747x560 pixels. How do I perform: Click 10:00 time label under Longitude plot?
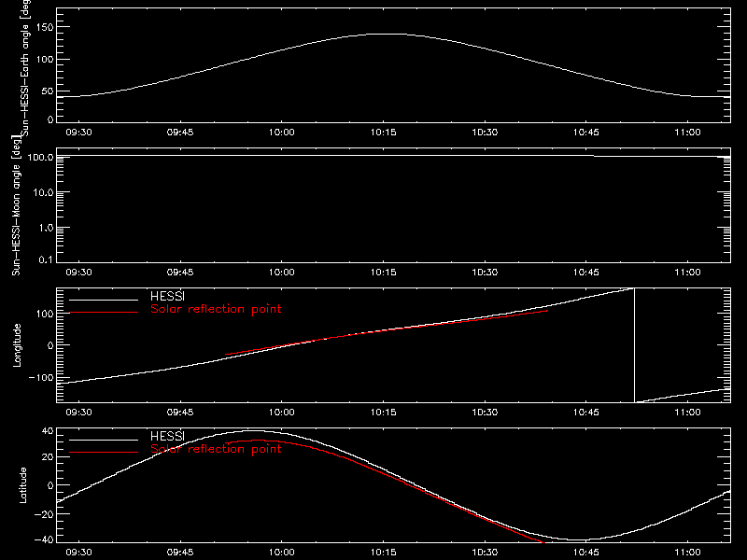[282, 413]
